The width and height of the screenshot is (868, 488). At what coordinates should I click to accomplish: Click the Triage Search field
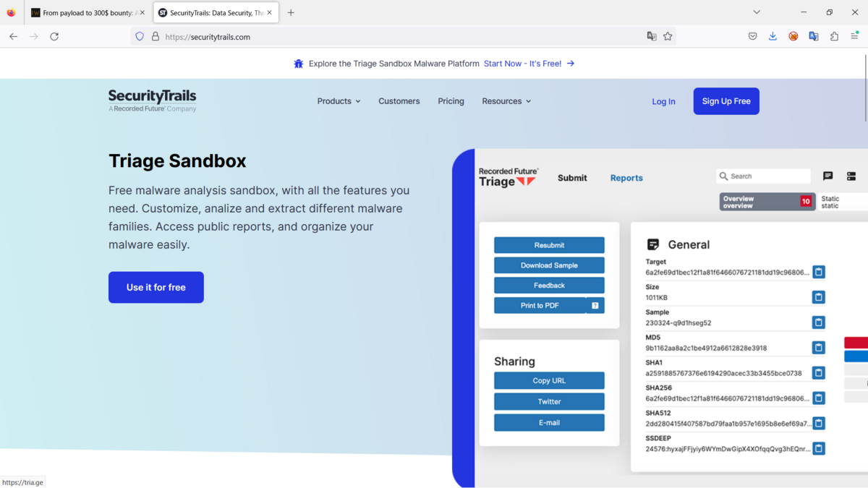[x=764, y=176]
